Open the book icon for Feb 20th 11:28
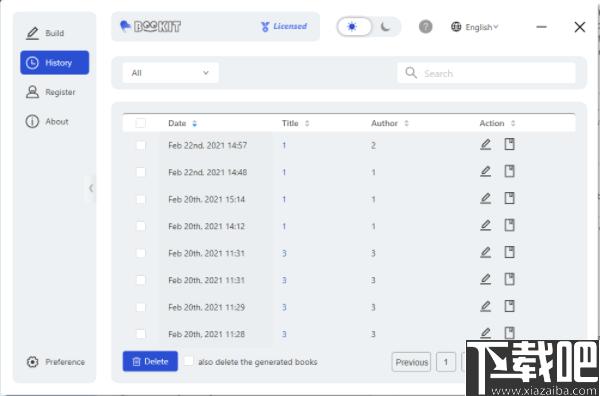The height and width of the screenshot is (396, 601). [x=509, y=333]
